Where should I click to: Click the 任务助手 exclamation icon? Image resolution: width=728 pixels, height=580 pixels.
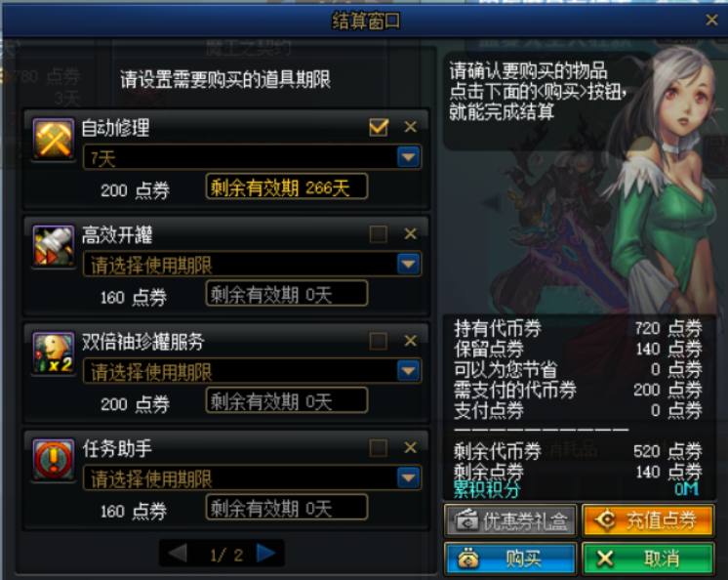(x=54, y=460)
